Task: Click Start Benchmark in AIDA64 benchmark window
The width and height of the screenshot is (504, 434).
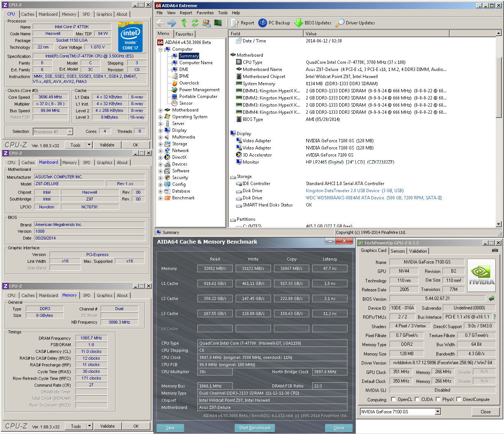Action: pyautogui.click(x=255, y=428)
